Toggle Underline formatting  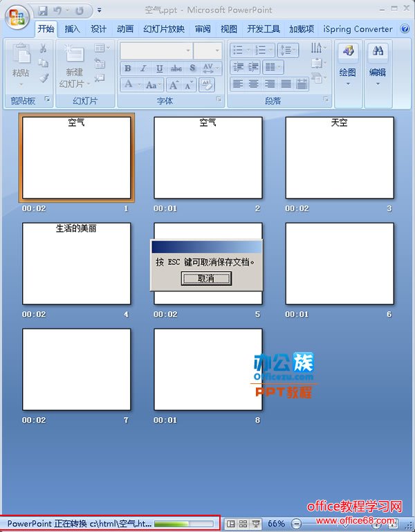coord(159,68)
